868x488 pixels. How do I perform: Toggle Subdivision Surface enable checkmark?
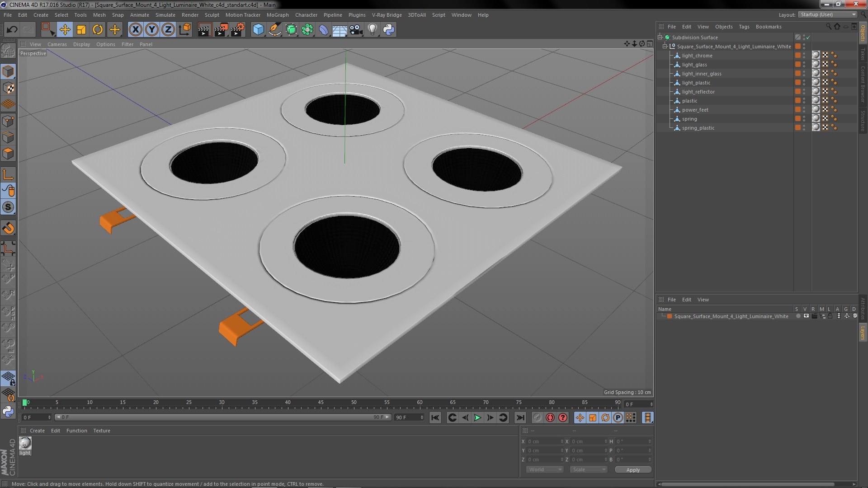point(808,38)
